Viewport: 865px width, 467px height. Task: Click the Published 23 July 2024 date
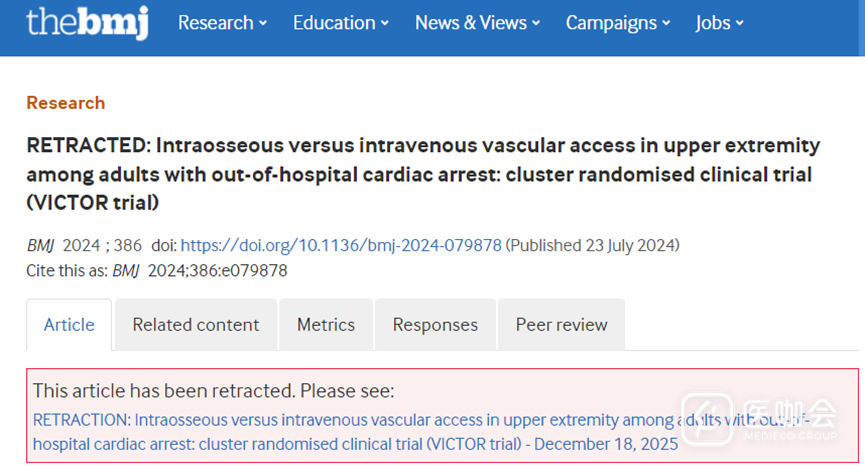coord(593,245)
